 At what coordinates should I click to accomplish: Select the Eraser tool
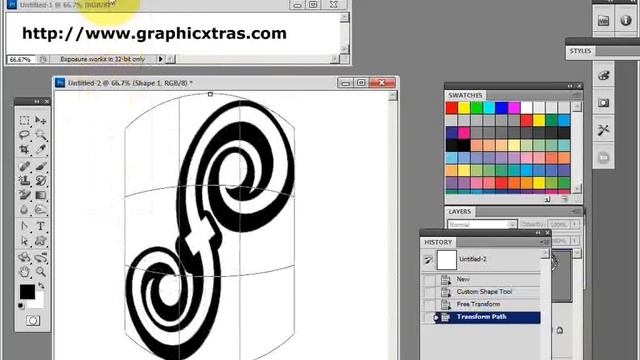pyautogui.click(x=24, y=195)
